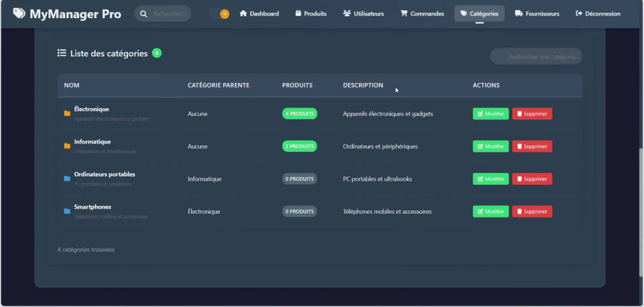
Task: Click Modifier in the Informatique row
Action: pyautogui.click(x=491, y=146)
